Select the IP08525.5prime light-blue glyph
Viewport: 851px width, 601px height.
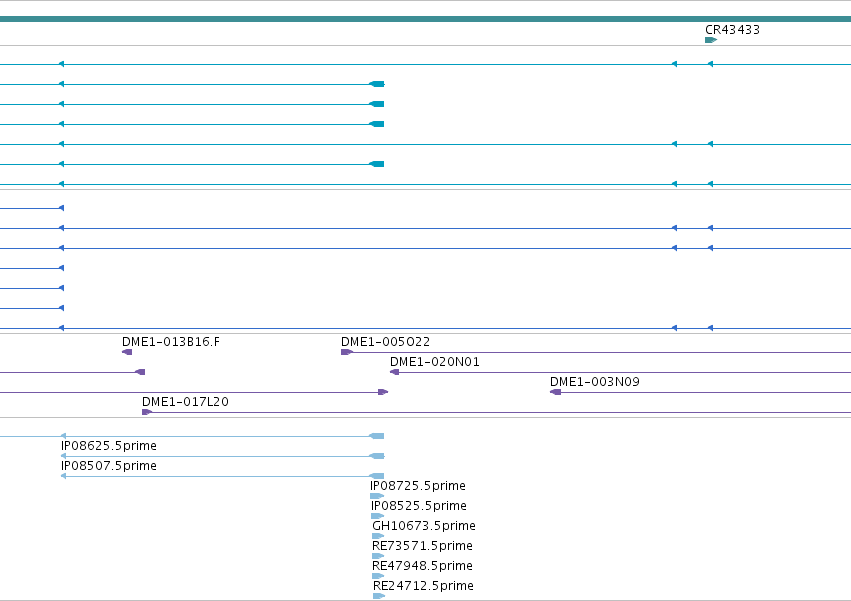click(378, 516)
